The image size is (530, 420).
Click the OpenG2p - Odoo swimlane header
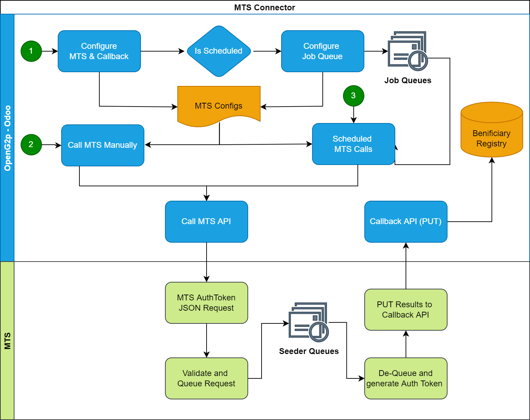[7, 138]
